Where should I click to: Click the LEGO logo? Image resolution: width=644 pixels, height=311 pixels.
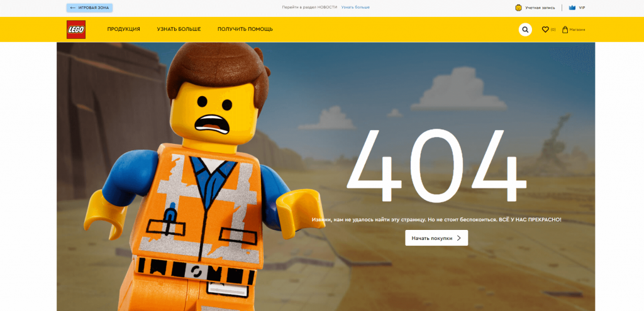[x=76, y=30]
